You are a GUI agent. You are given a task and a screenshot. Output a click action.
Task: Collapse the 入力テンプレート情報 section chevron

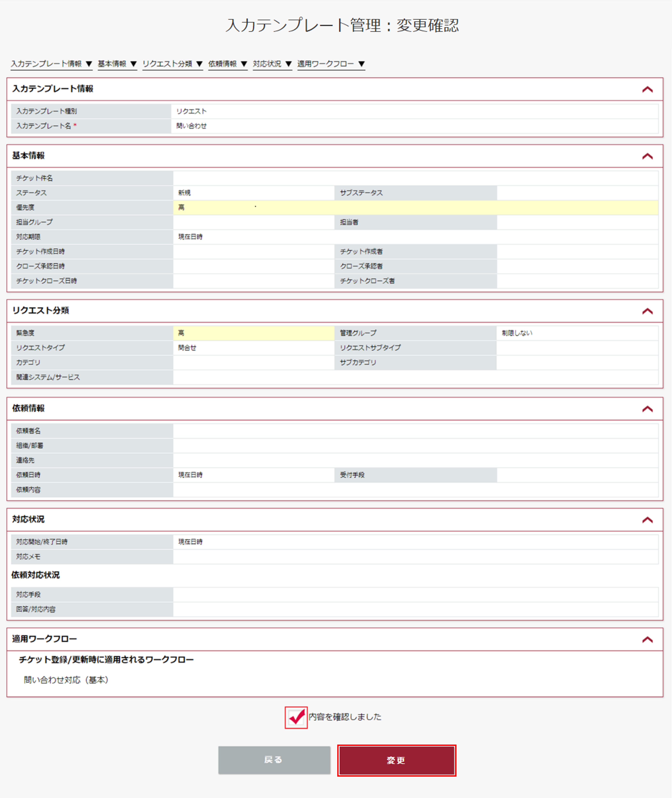point(647,89)
